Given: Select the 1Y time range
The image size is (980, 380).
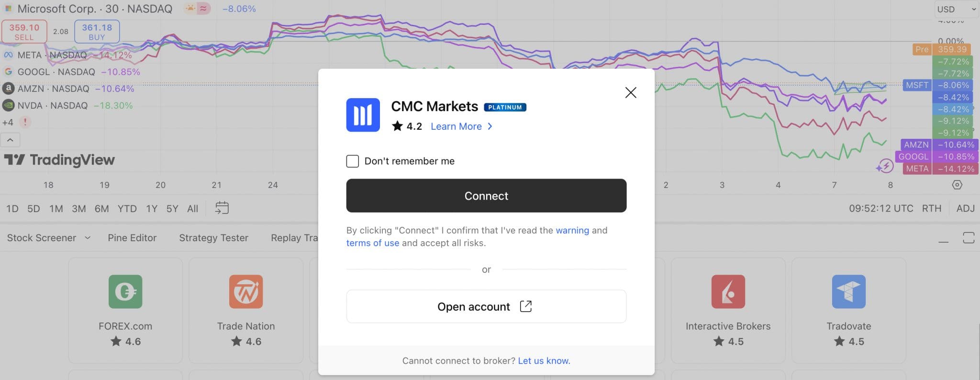Looking at the screenshot, I should pyautogui.click(x=152, y=209).
